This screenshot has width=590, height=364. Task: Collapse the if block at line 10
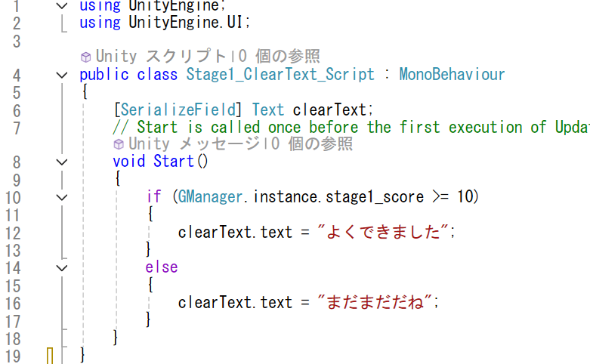pyautogui.click(x=62, y=197)
